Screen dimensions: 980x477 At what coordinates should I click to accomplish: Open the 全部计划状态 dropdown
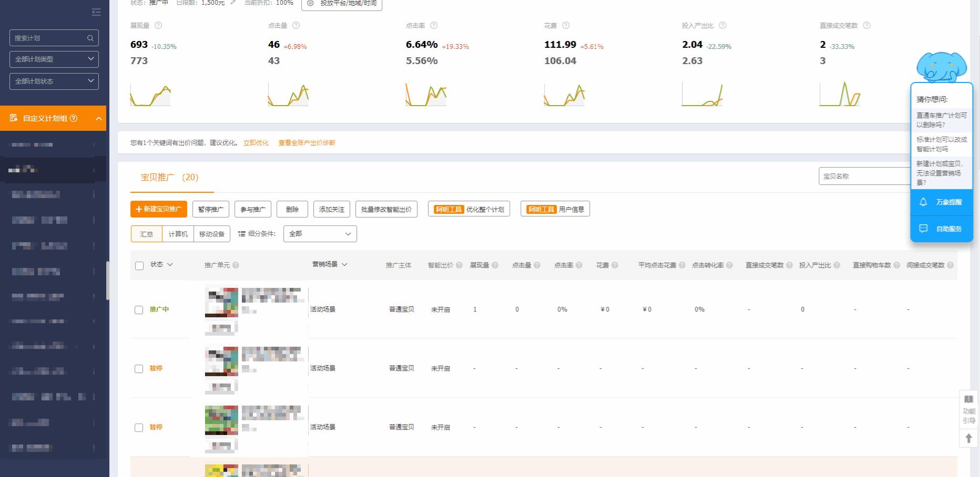click(x=54, y=81)
